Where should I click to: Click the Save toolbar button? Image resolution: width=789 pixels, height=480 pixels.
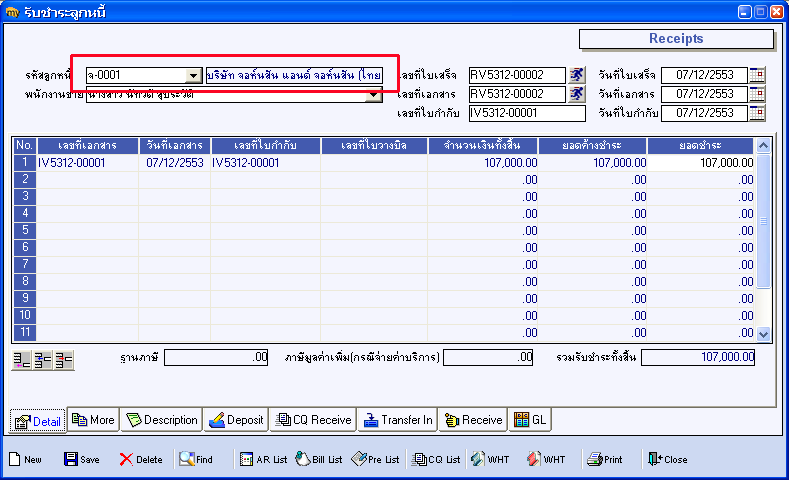click(81, 459)
